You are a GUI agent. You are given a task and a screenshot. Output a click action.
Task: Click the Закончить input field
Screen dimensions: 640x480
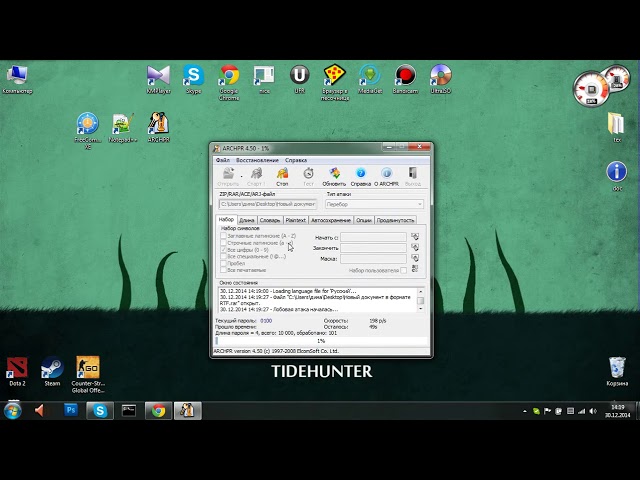373,248
